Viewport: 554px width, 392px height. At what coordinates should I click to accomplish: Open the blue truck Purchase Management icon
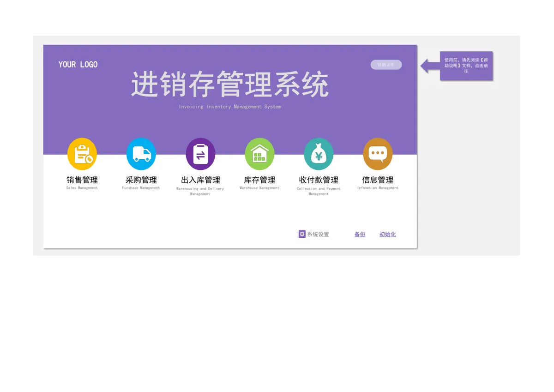click(141, 154)
